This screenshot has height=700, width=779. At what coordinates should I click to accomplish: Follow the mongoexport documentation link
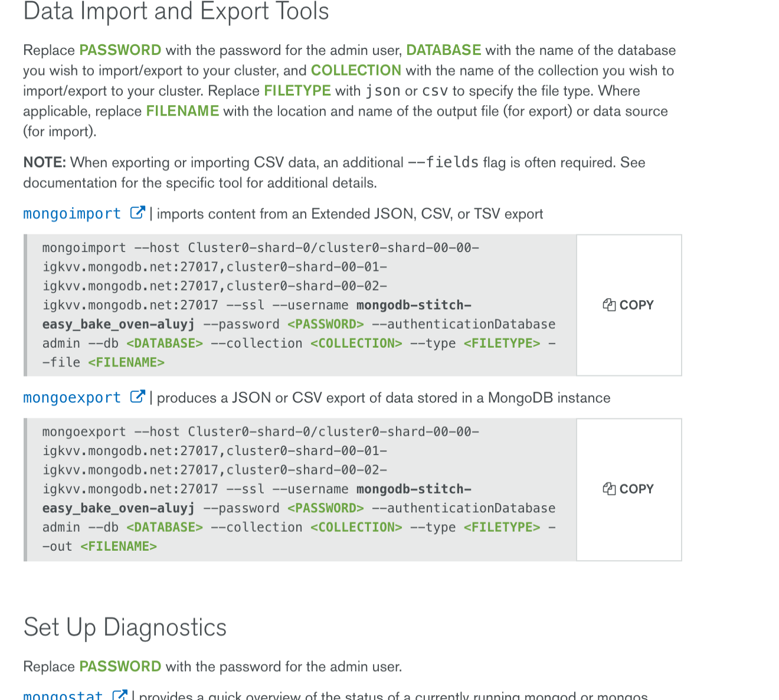pyautogui.click(x=72, y=398)
